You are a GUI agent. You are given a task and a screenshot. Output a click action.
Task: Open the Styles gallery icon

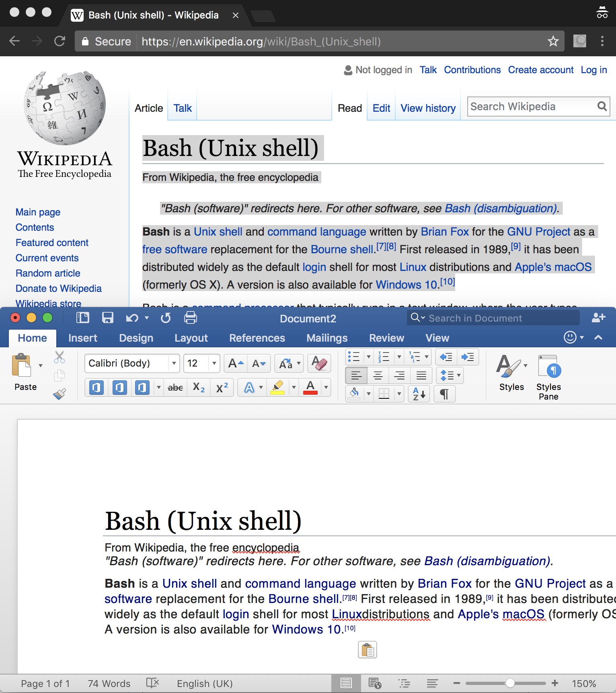[x=509, y=366]
